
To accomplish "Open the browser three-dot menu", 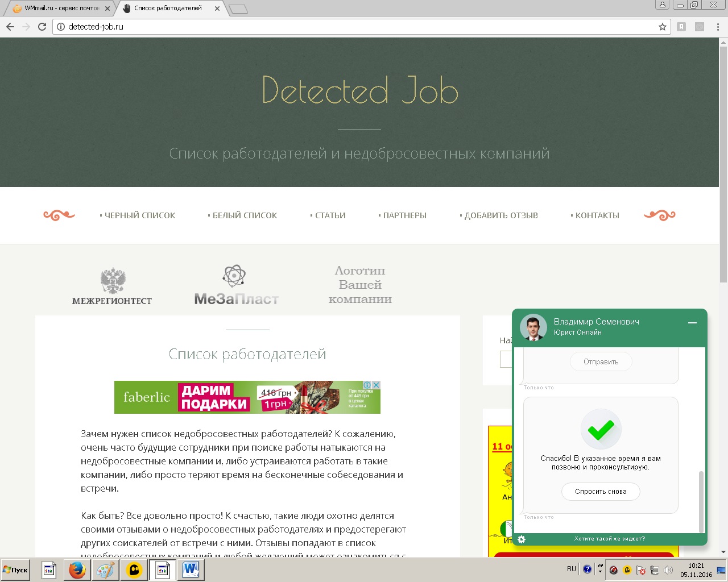I will [718, 27].
